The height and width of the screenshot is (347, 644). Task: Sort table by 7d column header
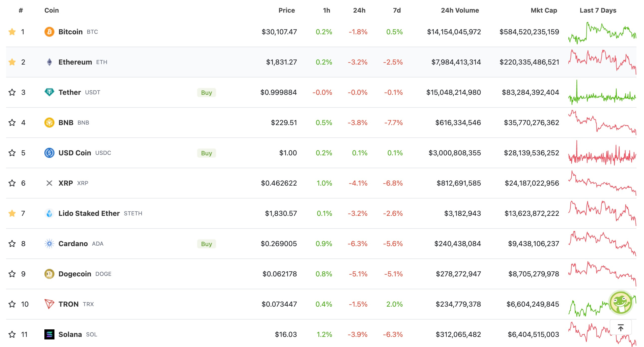pos(397,10)
